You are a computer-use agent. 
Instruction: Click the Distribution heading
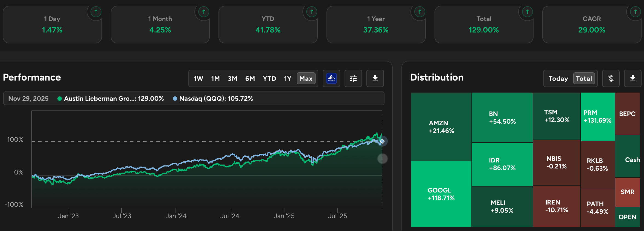click(437, 77)
